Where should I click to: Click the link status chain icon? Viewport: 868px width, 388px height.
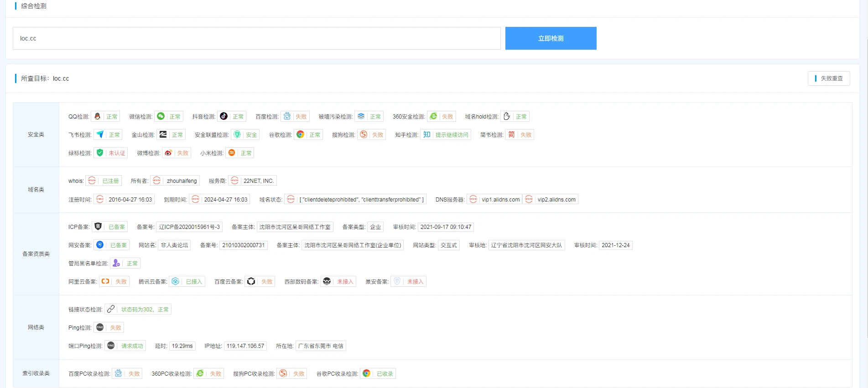pos(111,309)
